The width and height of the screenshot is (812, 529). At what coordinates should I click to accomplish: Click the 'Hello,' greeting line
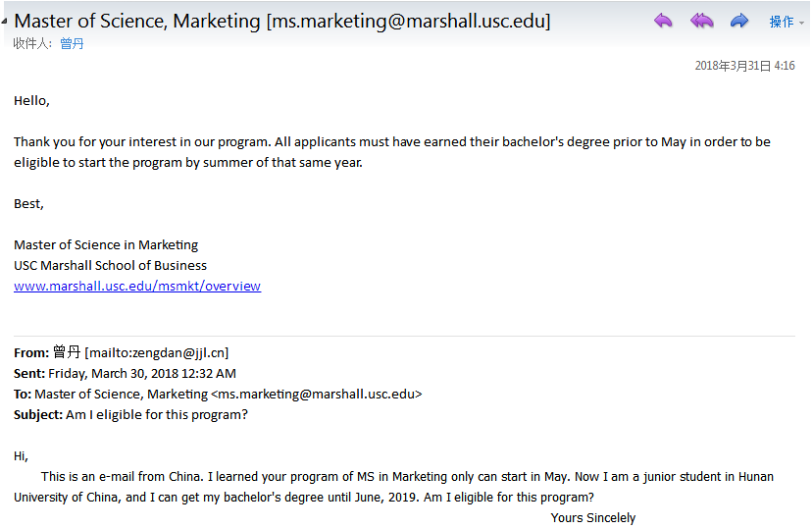click(x=31, y=100)
